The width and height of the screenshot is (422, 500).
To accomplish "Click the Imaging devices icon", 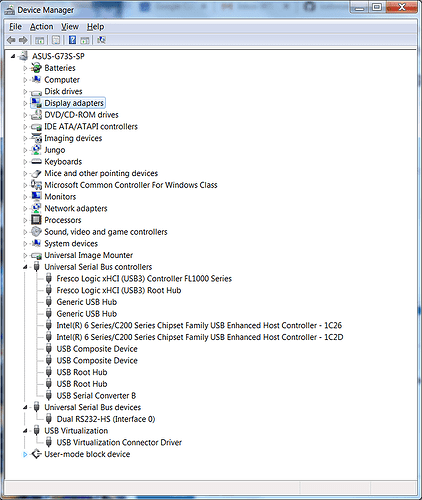I will pyautogui.click(x=36, y=138).
